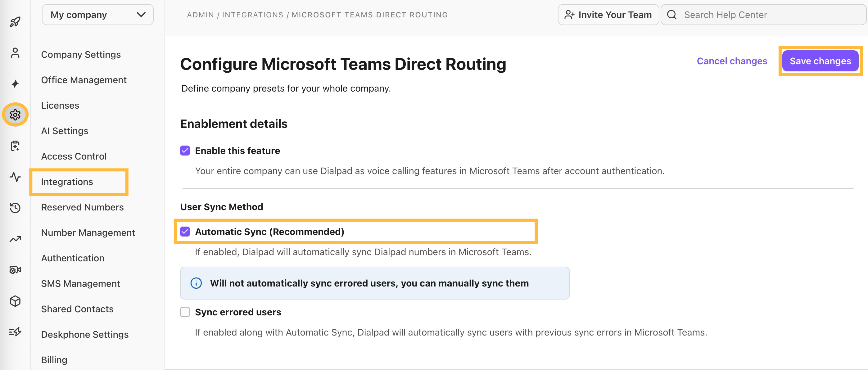Open the lightning list icon in sidebar

pos(15,332)
